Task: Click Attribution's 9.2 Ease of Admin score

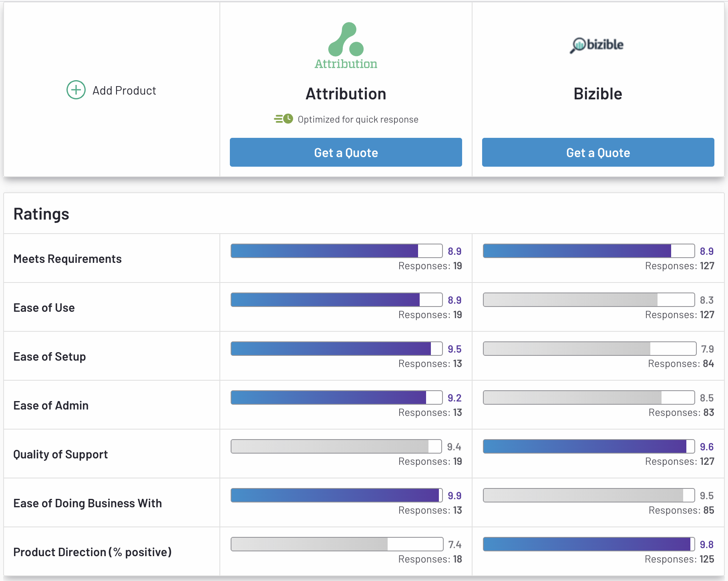Action: click(454, 398)
